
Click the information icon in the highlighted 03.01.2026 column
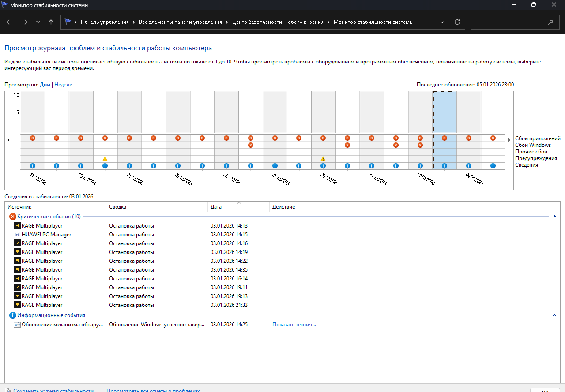tap(444, 166)
